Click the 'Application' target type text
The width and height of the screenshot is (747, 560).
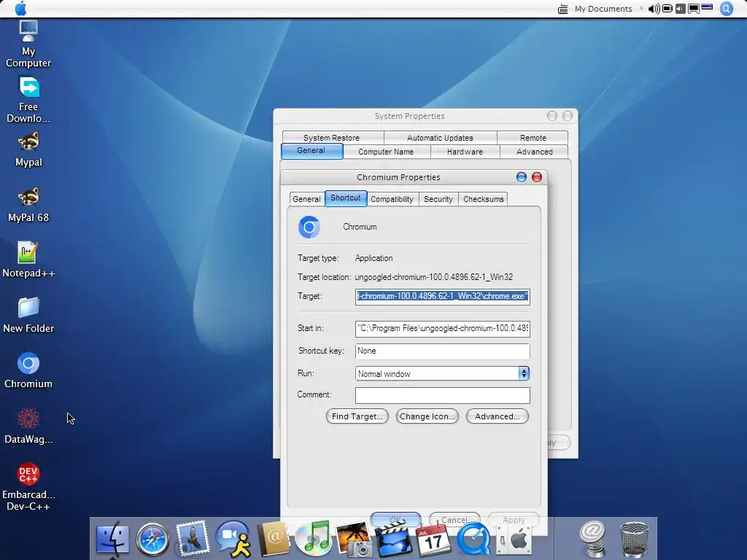coord(374,258)
